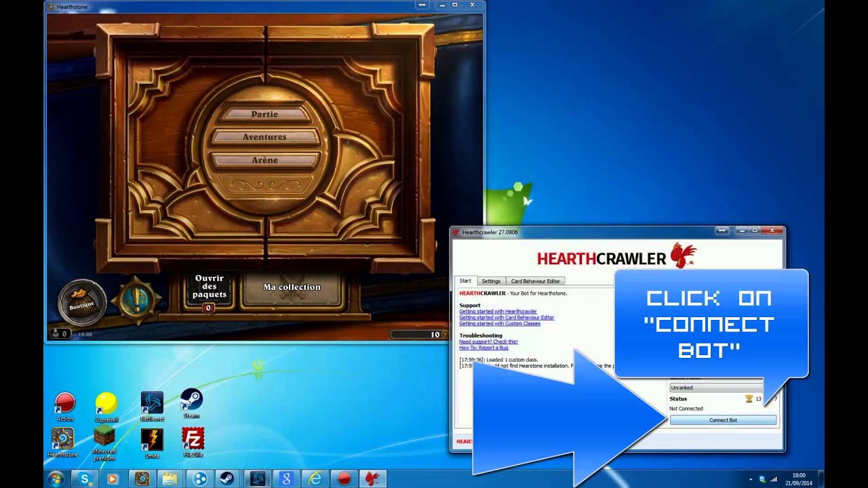The height and width of the screenshot is (488, 868).
Task: Open the Card Behaviour Editor tab
Action: [535, 281]
